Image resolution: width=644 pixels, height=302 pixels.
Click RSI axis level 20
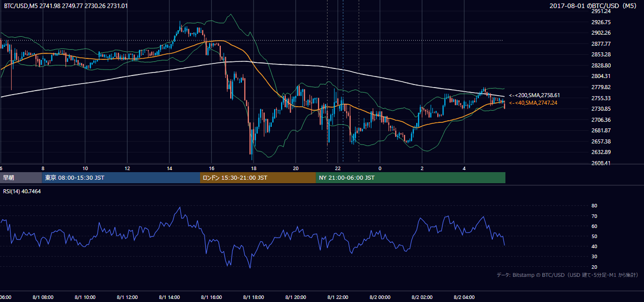click(594, 267)
